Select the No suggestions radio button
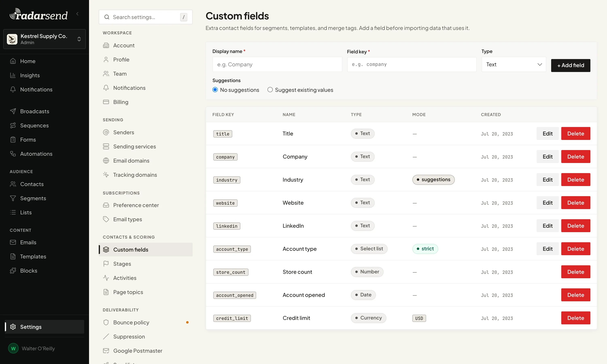Screen dimensions: 607x364 tap(215, 90)
